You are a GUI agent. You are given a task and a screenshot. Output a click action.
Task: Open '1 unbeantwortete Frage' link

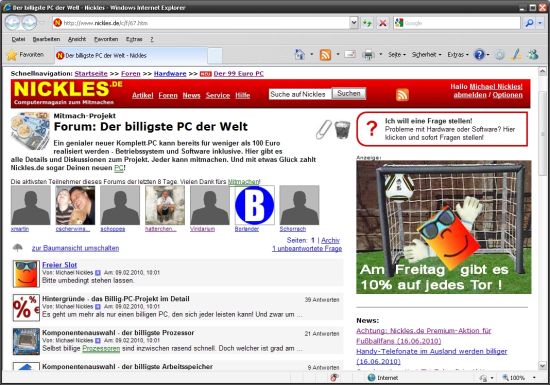click(307, 249)
